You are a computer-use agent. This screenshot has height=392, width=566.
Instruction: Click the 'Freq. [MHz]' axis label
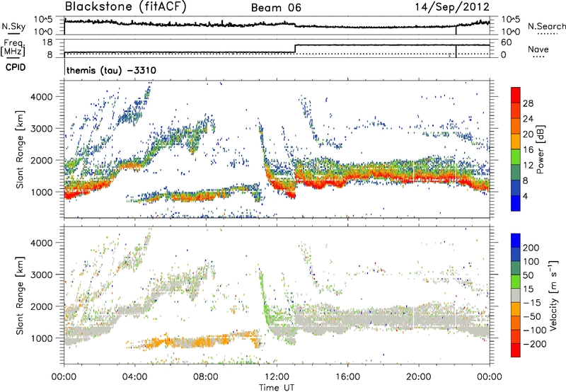13,48
